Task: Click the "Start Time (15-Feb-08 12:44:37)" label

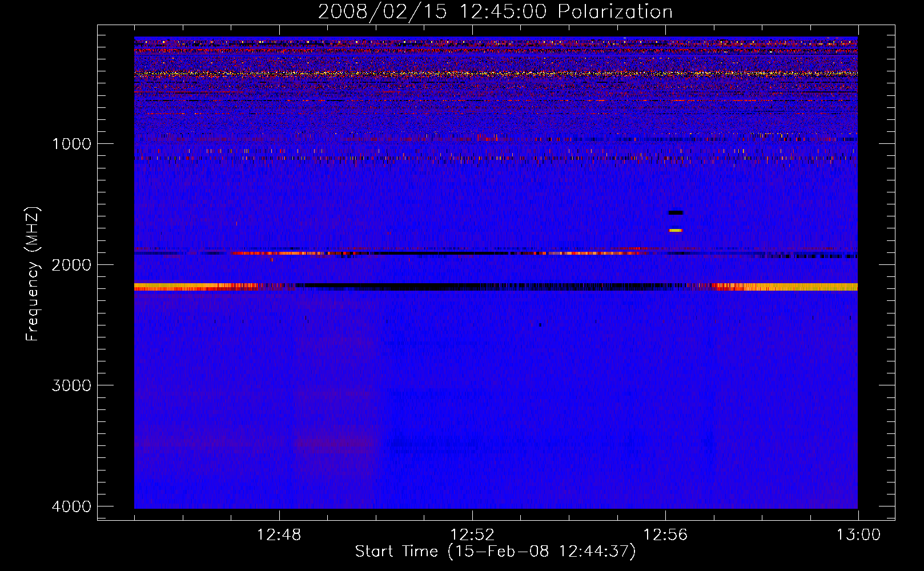Action: point(495,552)
